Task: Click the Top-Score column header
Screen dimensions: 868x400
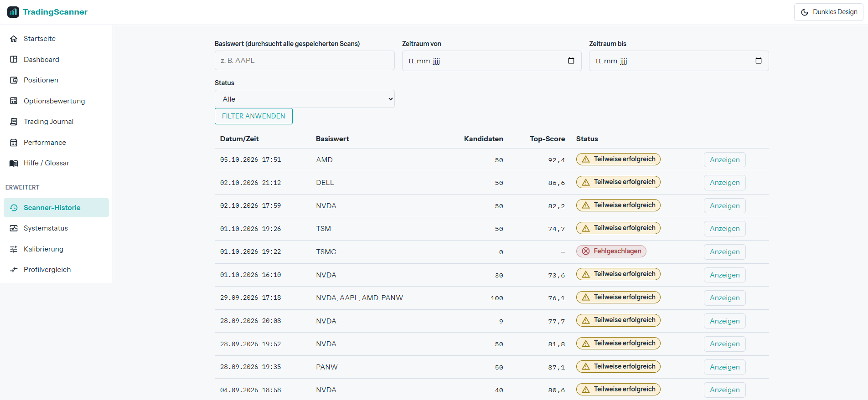Action: (x=547, y=139)
